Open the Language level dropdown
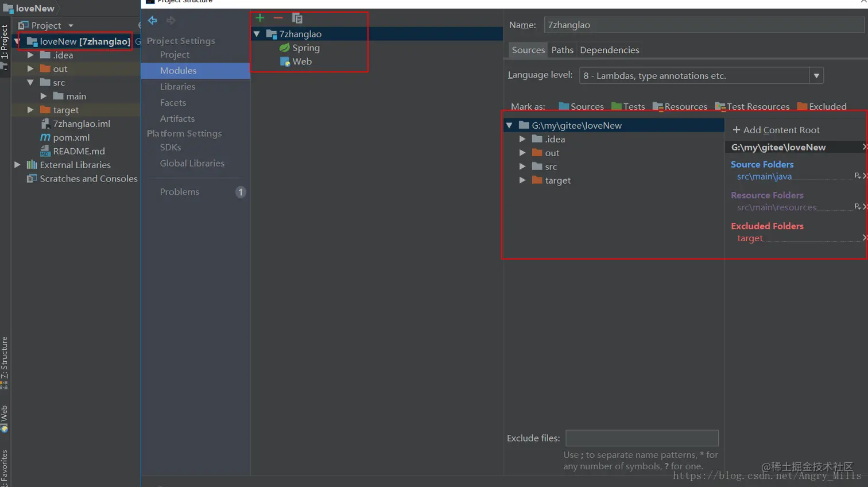The width and height of the screenshot is (868, 487). pyautogui.click(x=817, y=76)
